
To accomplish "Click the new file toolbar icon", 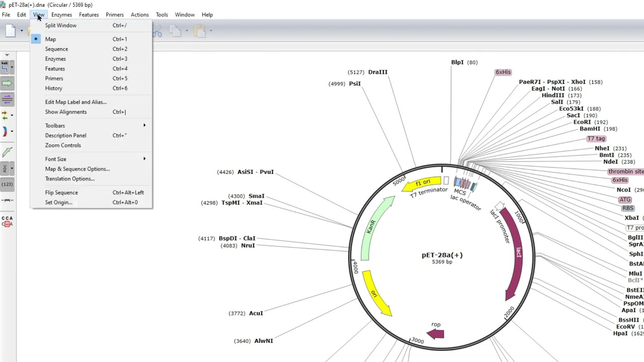I will (x=10, y=31).
